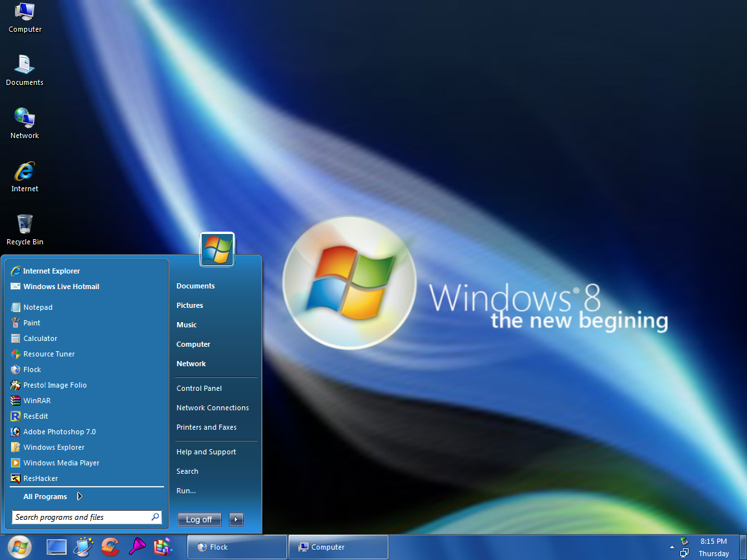747x560 pixels.
Task: Launch WinRAR from the Start menu
Action: (35, 400)
